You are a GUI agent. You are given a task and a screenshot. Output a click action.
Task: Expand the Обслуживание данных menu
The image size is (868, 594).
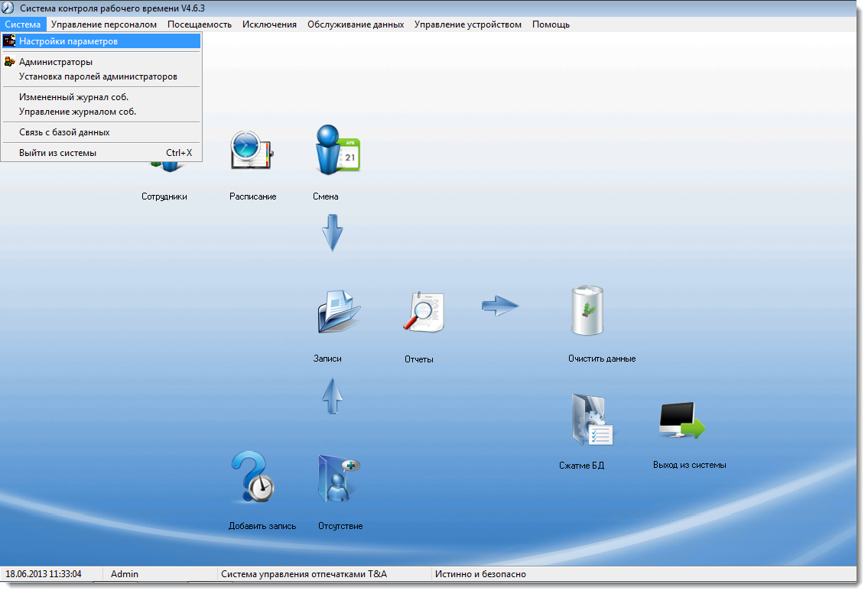click(x=356, y=24)
